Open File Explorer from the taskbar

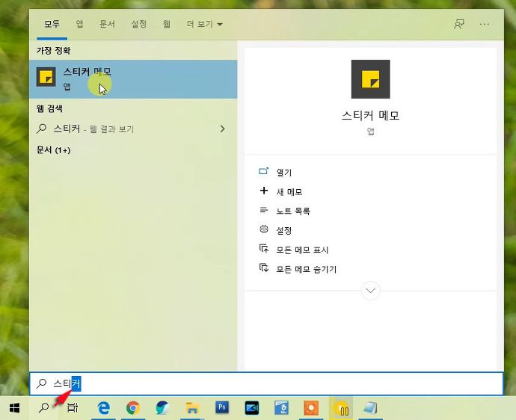pyautogui.click(x=192, y=408)
